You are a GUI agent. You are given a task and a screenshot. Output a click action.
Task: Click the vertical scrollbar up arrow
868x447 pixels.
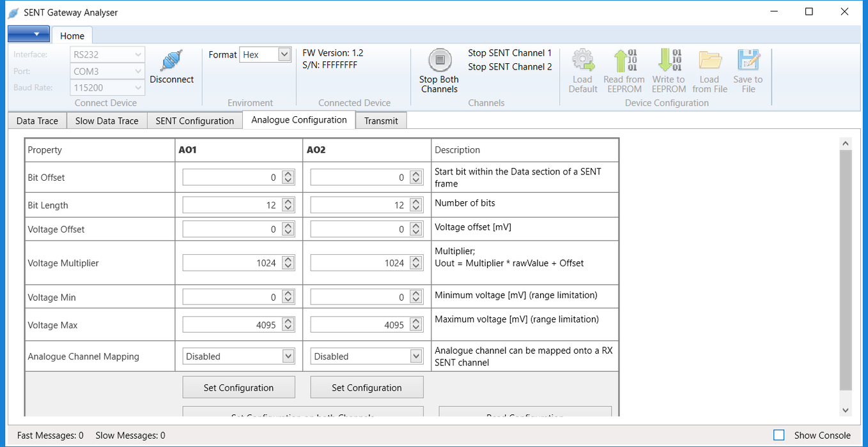pos(846,144)
